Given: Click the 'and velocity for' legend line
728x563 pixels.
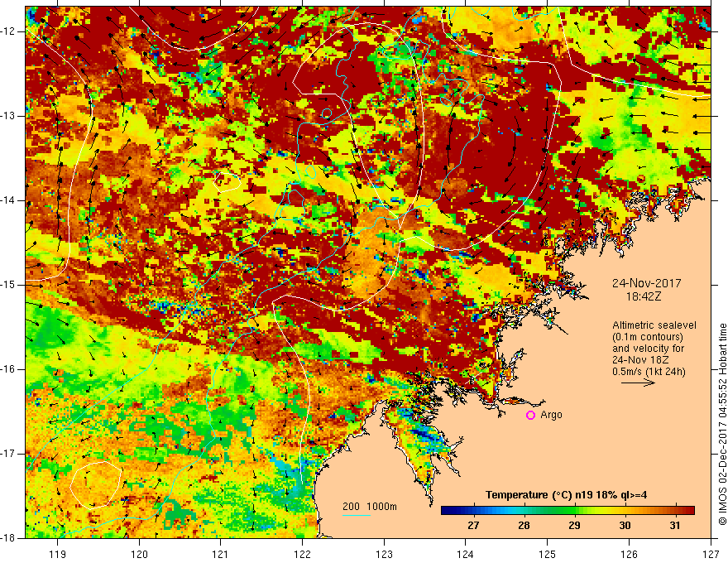Looking at the screenshot, I should [x=648, y=349].
